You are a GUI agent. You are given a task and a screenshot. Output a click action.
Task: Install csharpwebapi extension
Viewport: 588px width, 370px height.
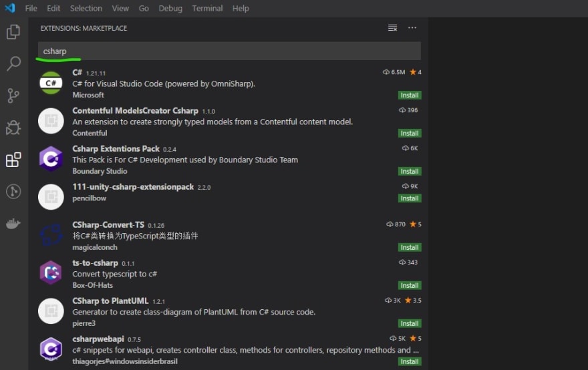pos(410,361)
